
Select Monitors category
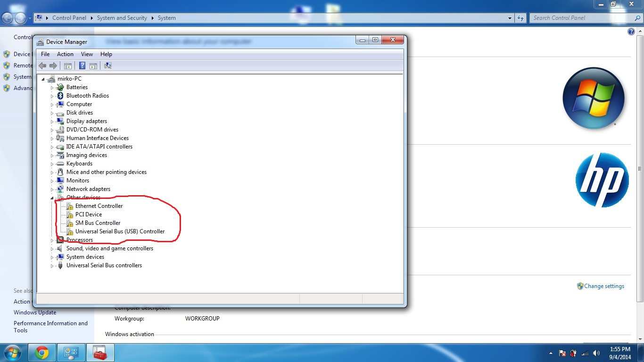[x=78, y=181]
